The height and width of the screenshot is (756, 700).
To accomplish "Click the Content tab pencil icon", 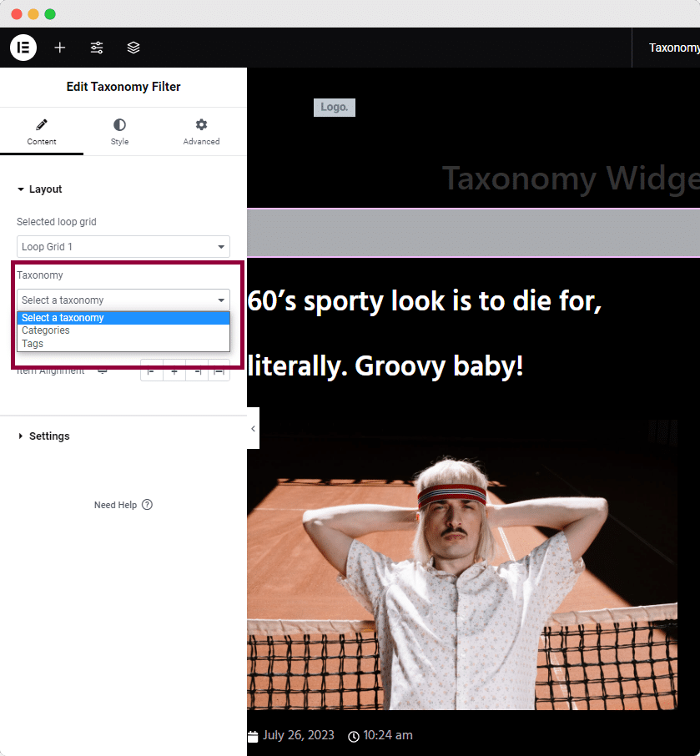I will coord(42,123).
